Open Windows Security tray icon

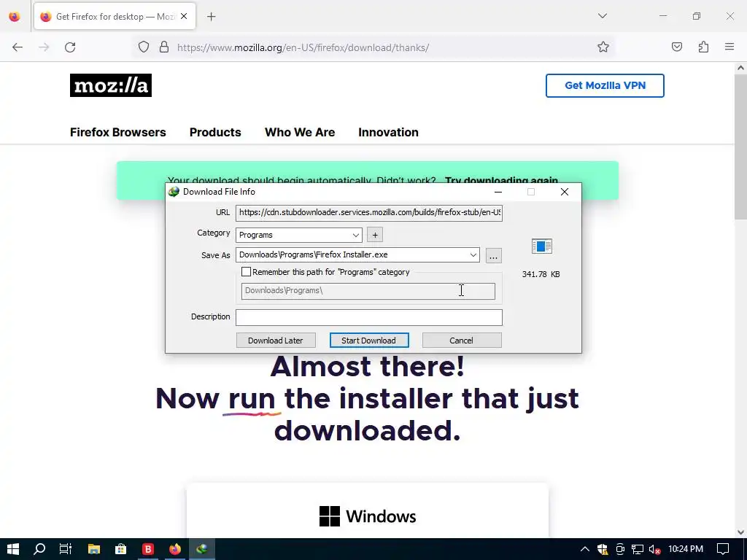603,549
